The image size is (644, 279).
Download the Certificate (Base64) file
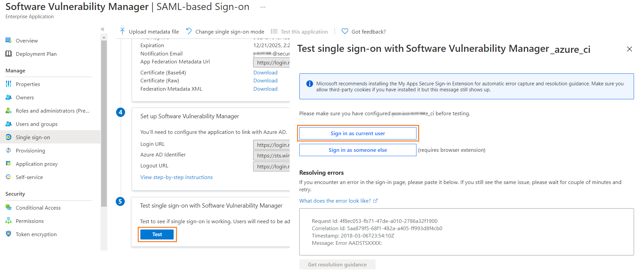point(265,72)
